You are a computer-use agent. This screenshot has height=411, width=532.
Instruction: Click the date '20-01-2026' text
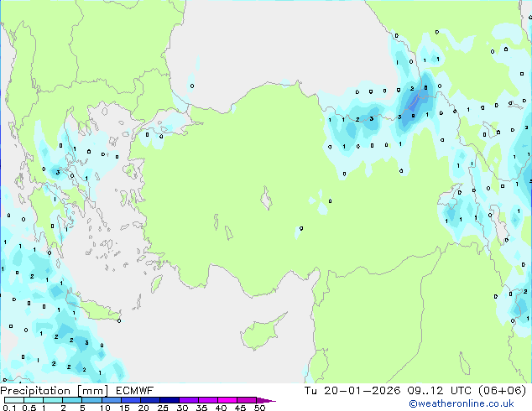click(x=362, y=391)
